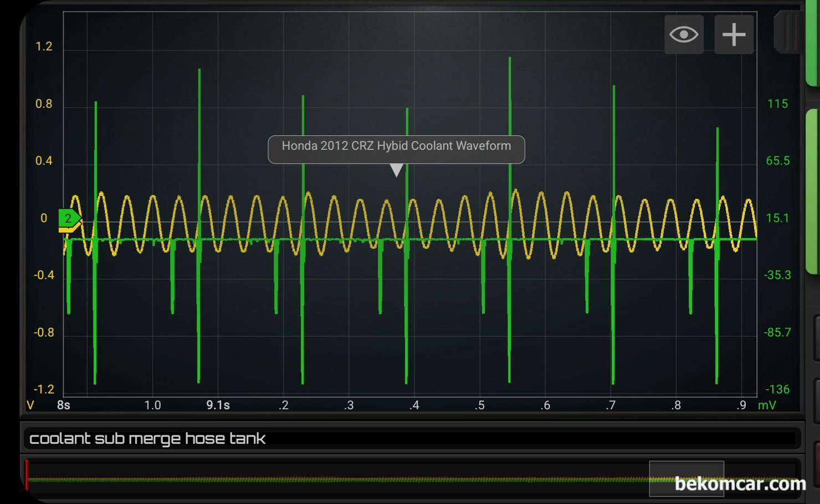Click the Honda CRZ waveform annotation bubble
The height and width of the screenshot is (504, 820).
click(x=396, y=147)
